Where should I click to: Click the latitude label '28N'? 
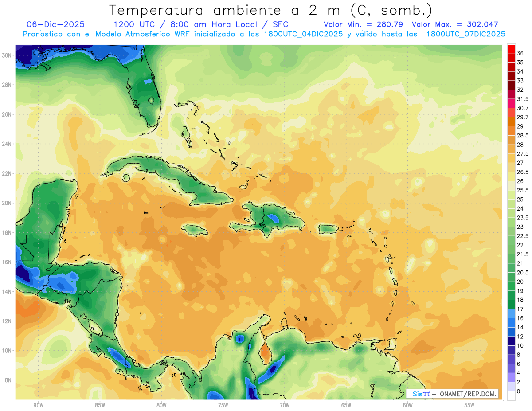pyautogui.click(x=7, y=85)
